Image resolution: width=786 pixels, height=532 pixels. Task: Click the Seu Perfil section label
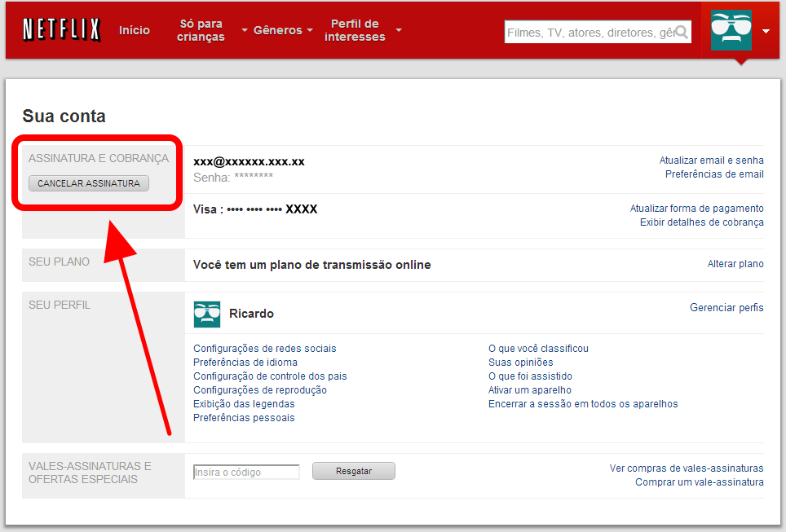pos(60,305)
